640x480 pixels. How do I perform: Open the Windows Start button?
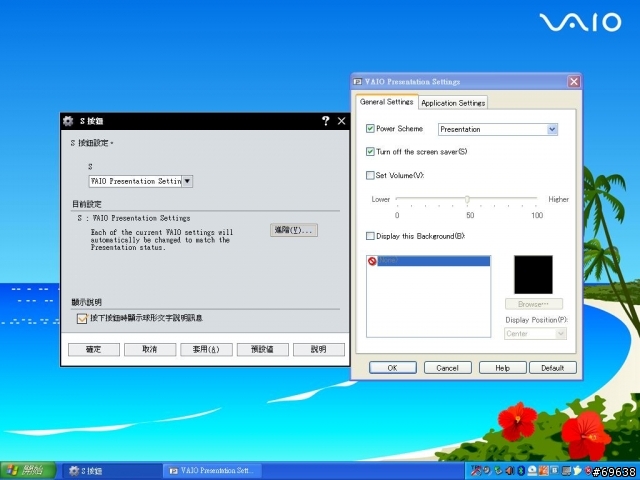(28, 471)
